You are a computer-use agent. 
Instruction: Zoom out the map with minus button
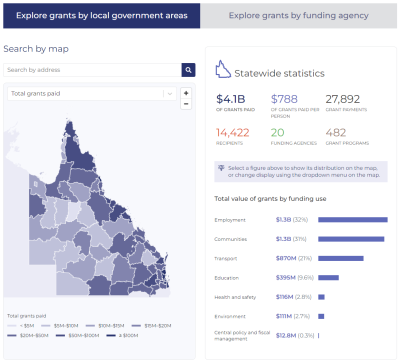point(186,104)
